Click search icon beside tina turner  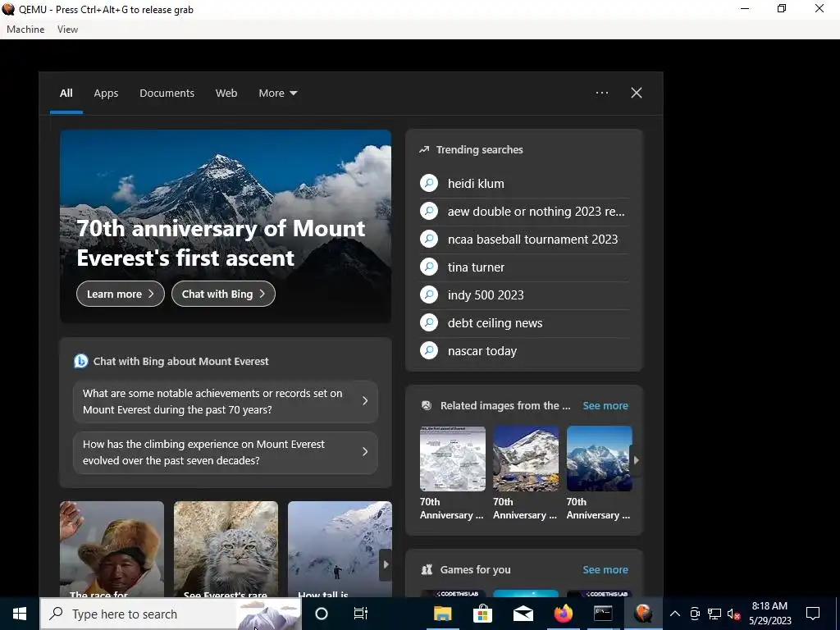429,267
